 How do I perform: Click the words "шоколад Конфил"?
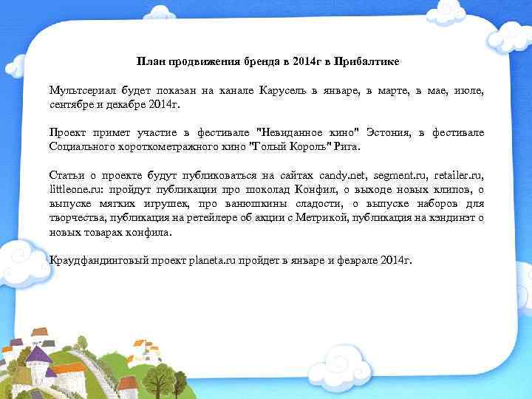point(291,189)
